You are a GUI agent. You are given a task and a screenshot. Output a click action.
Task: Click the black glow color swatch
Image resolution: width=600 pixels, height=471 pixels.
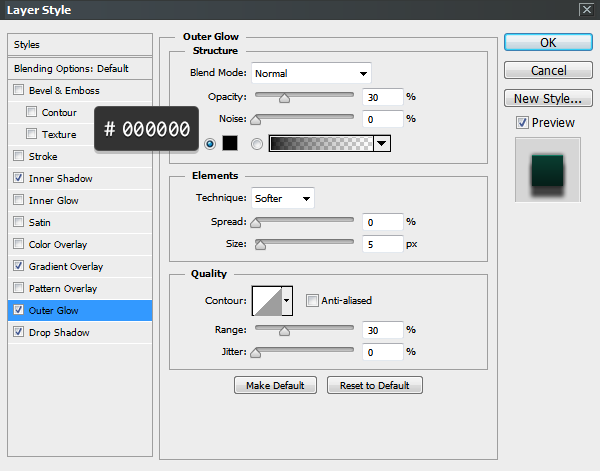[229, 143]
